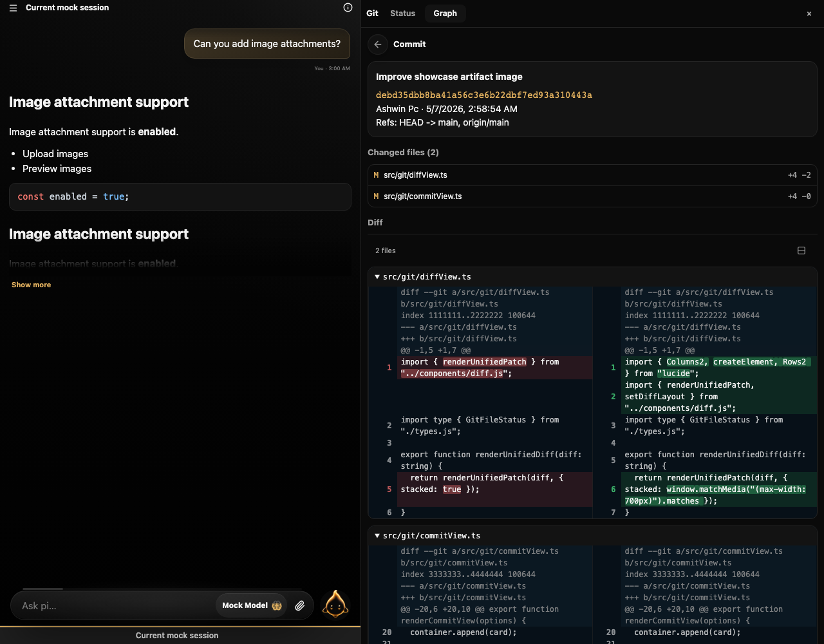Click the "2 files" label in the diff
Viewport: 824px width, 644px height.
click(x=386, y=251)
